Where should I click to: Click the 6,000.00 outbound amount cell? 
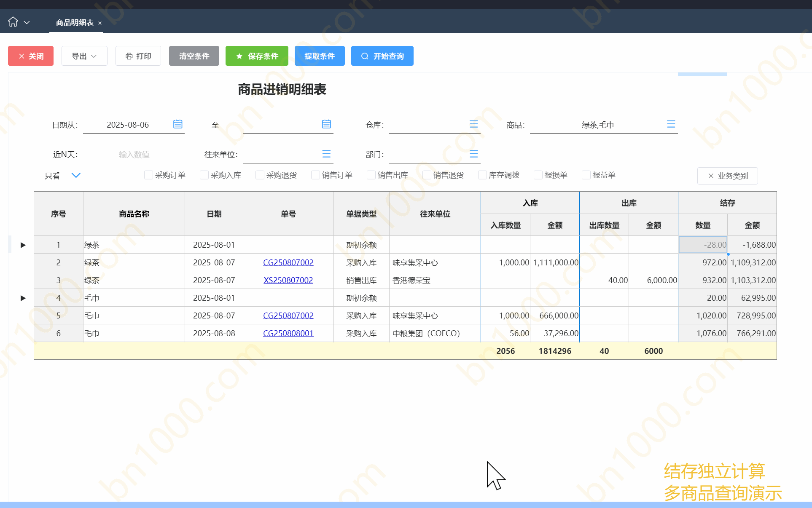coord(653,280)
